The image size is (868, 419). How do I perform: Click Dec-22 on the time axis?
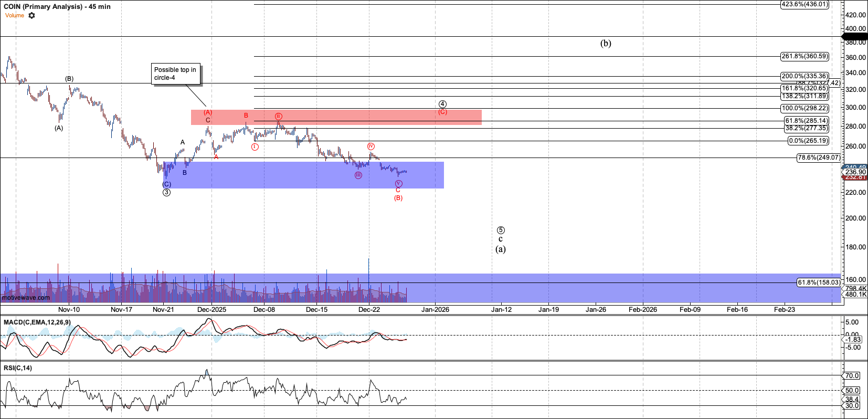click(369, 309)
